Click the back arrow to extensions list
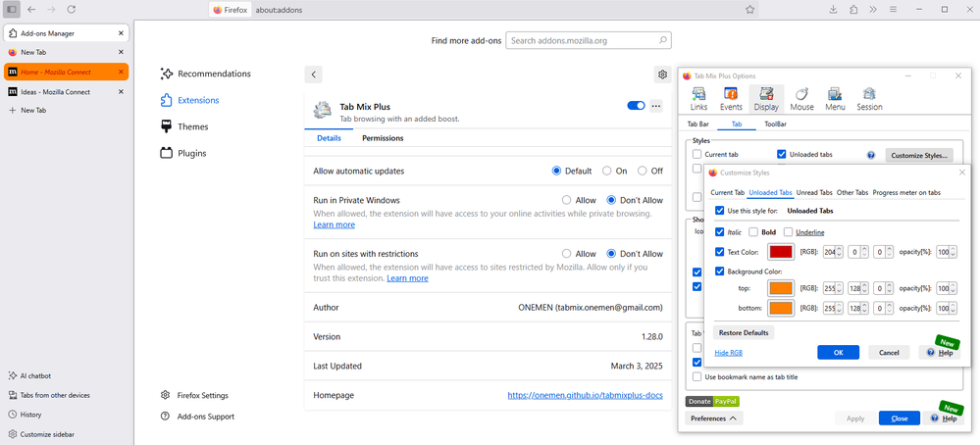 coord(313,74)
